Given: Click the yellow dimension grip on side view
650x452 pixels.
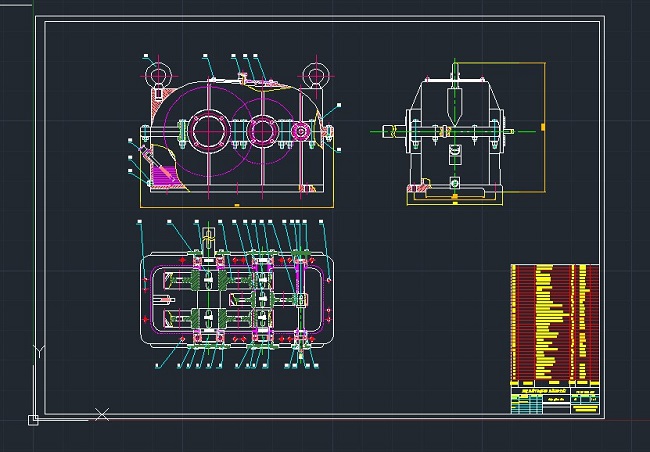Looking at the screenshot, I should pos(543,127).
